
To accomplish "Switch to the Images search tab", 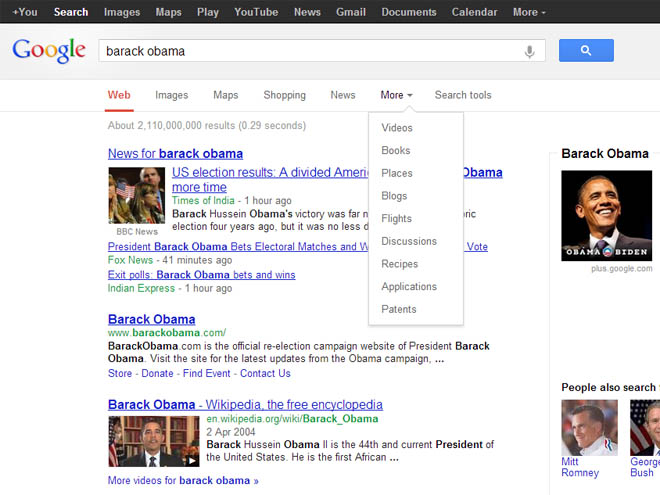I will [x=171, y=95].
